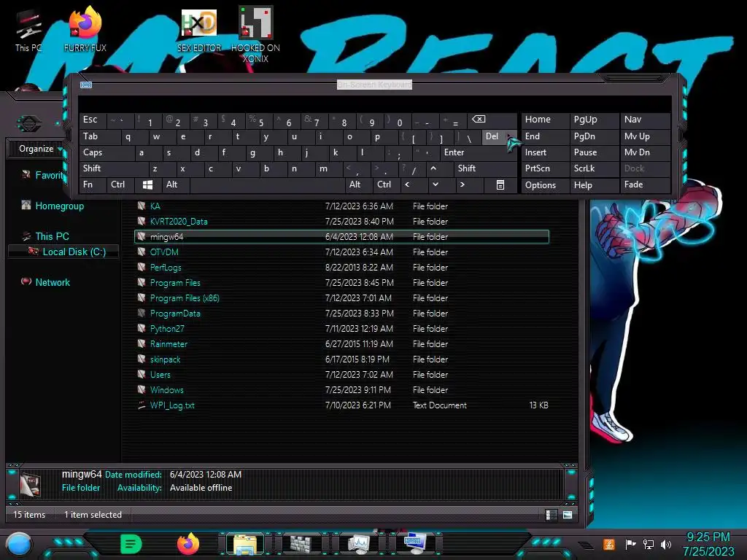Click the Help key on keyboard
This screenshot has width=747, height=560.
pyautogui.click(x=594, y=184)
